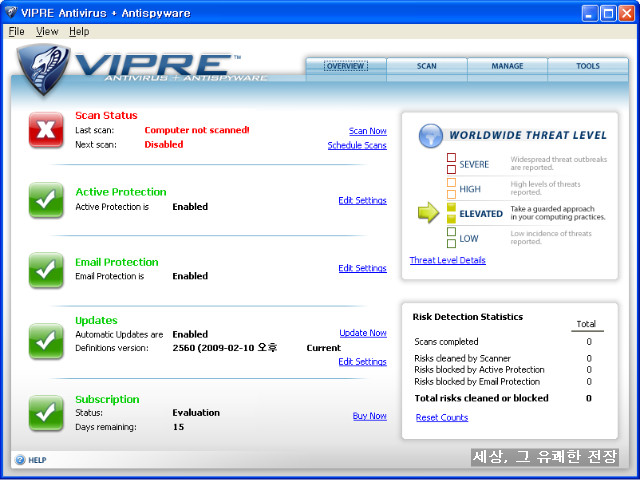Click Reset Counts link
This screenshot has height=480, width=640.
tap(442, 418)
